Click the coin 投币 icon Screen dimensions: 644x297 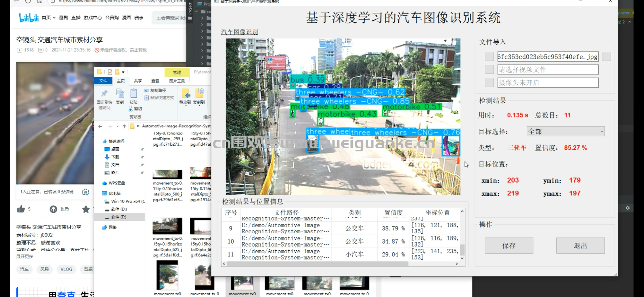(x=53, y=209)
